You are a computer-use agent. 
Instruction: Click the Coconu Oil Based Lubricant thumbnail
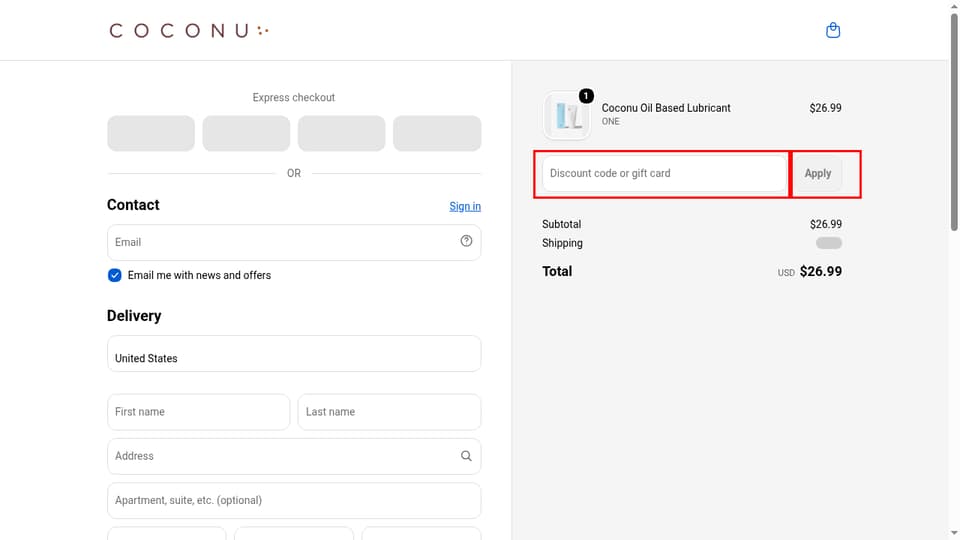(567, 115)
